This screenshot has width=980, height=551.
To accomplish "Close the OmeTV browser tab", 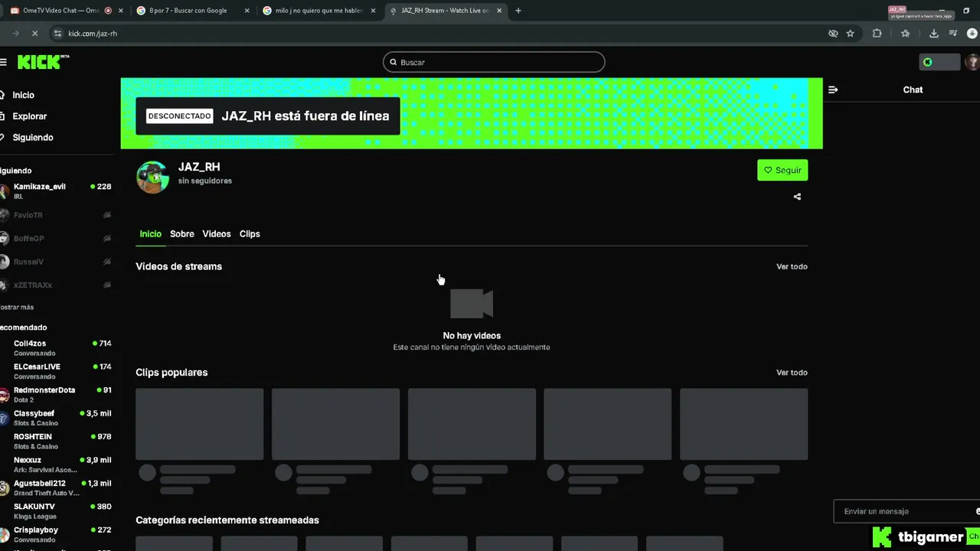I will [121, 11].
